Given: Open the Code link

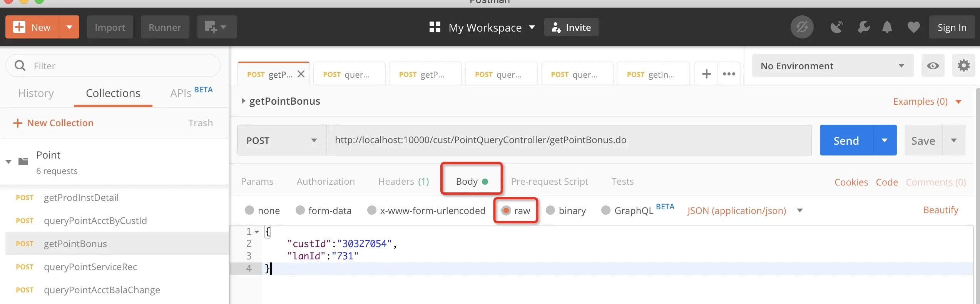Looking at the screenshot, I should (x=887, y=182).
